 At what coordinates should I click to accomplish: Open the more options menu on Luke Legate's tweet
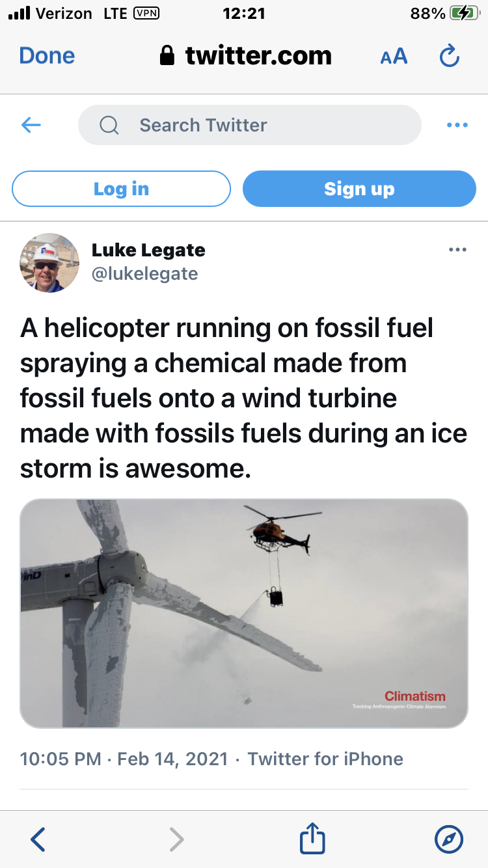pyautogui.click(x=457, y=250)
